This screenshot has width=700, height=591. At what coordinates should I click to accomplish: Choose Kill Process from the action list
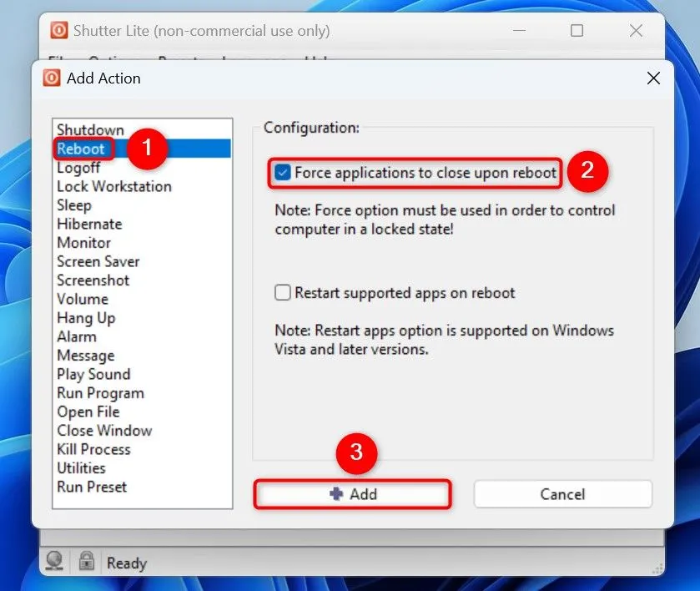94,449
